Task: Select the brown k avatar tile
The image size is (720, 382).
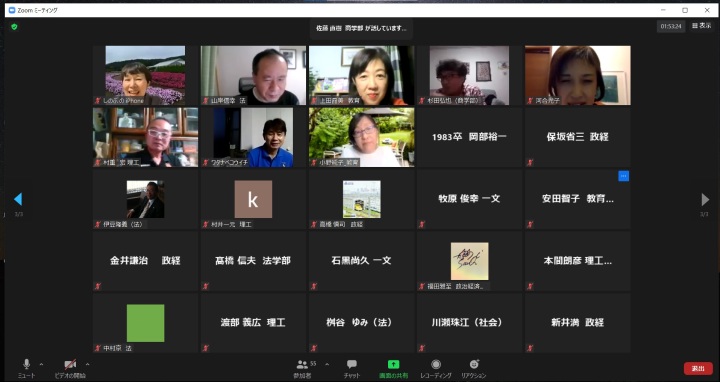Action: click(253, 199)
